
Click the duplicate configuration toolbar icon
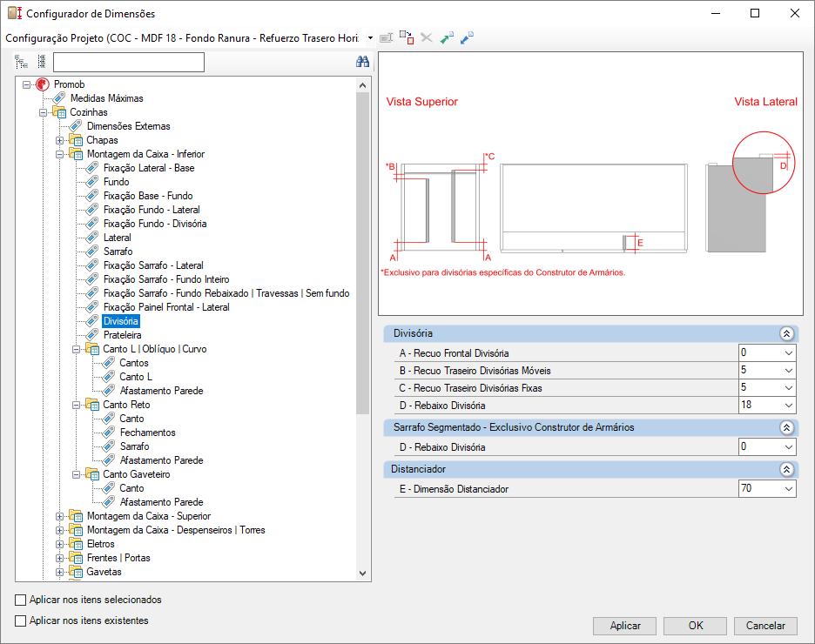(x=407, y=37)
